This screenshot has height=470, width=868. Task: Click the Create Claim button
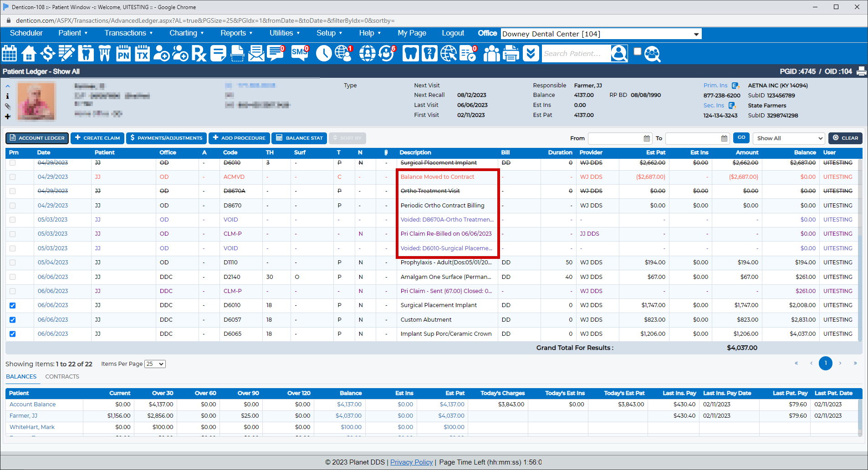click(x=97, y=138)
